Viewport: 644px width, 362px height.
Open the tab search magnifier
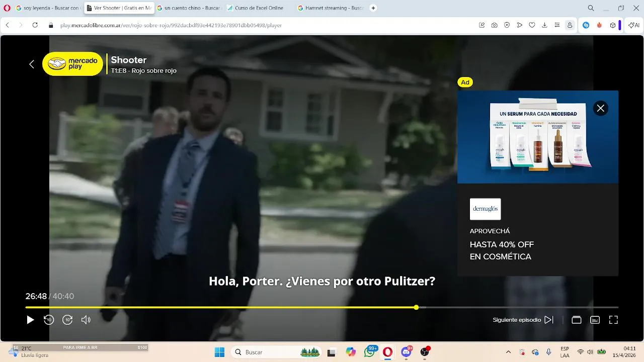pyautogui.click(x=591, y=8)
